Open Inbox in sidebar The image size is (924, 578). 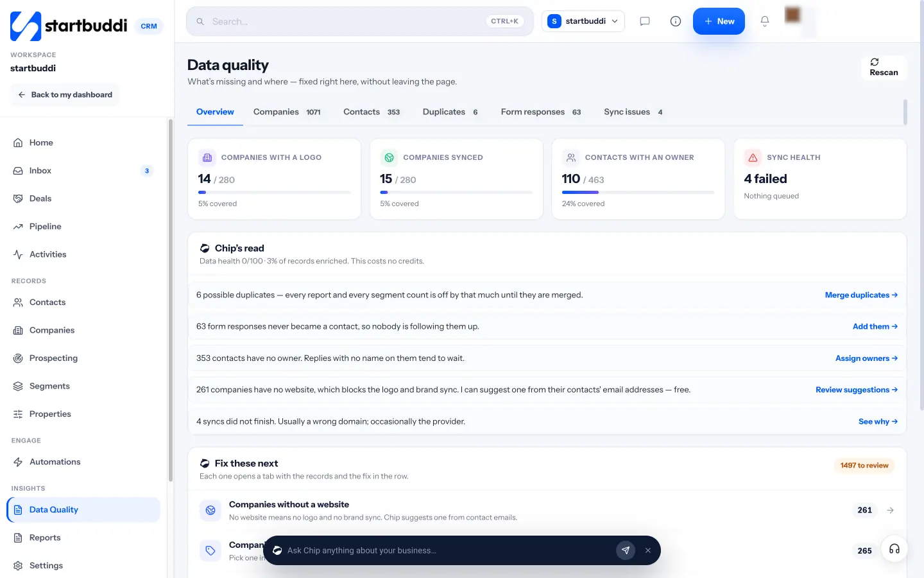[x=83, y=171]
